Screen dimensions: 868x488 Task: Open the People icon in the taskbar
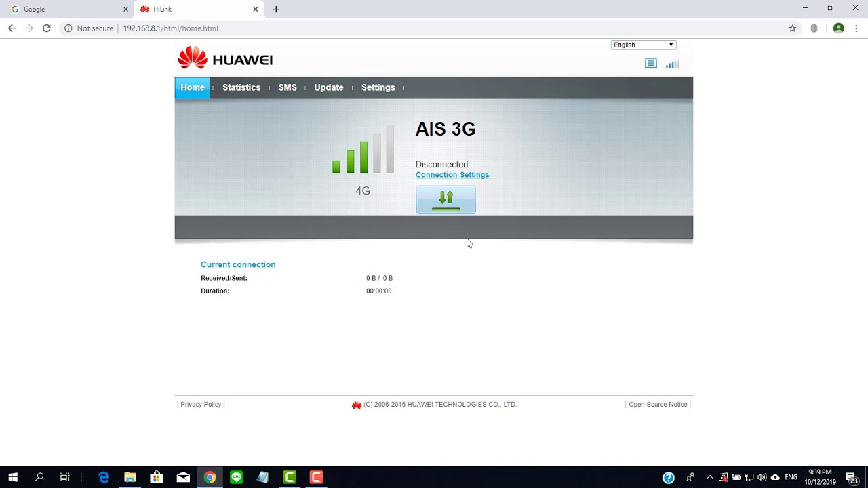[690, 477]
